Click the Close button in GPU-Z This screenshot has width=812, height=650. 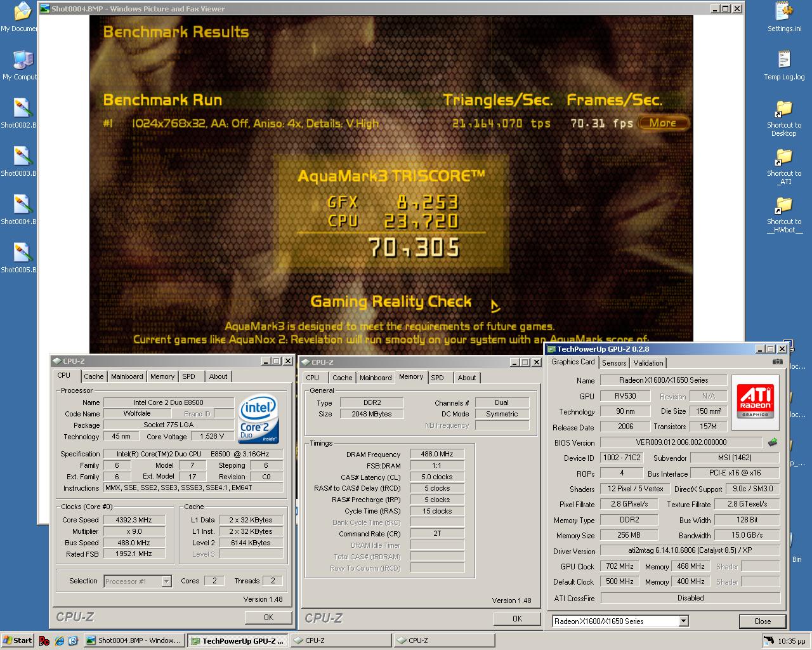(763, 621)
